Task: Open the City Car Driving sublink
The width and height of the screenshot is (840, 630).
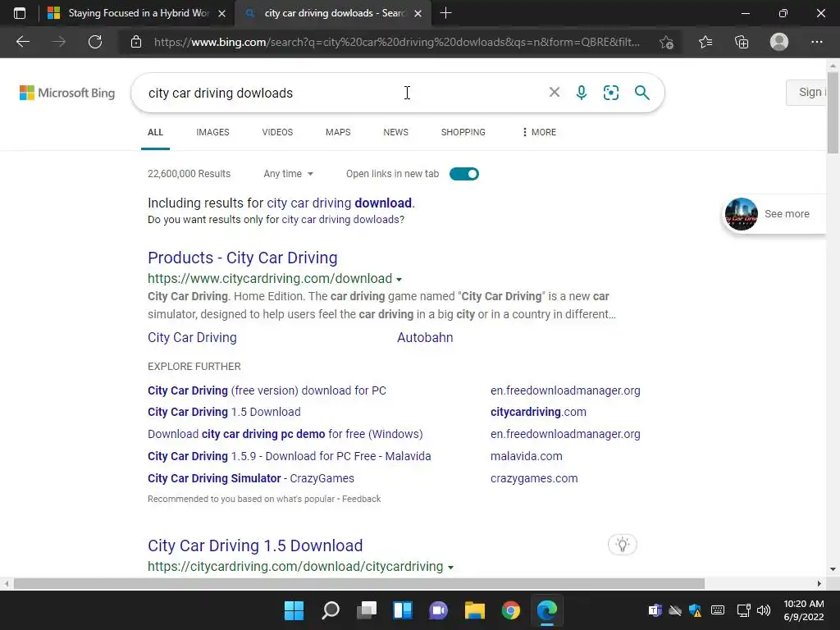Action: 192,337
